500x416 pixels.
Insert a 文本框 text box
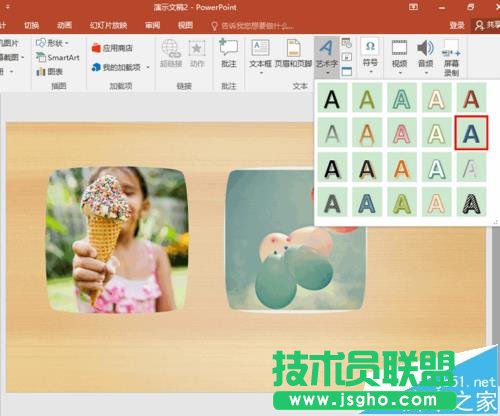tap(260, 53)
